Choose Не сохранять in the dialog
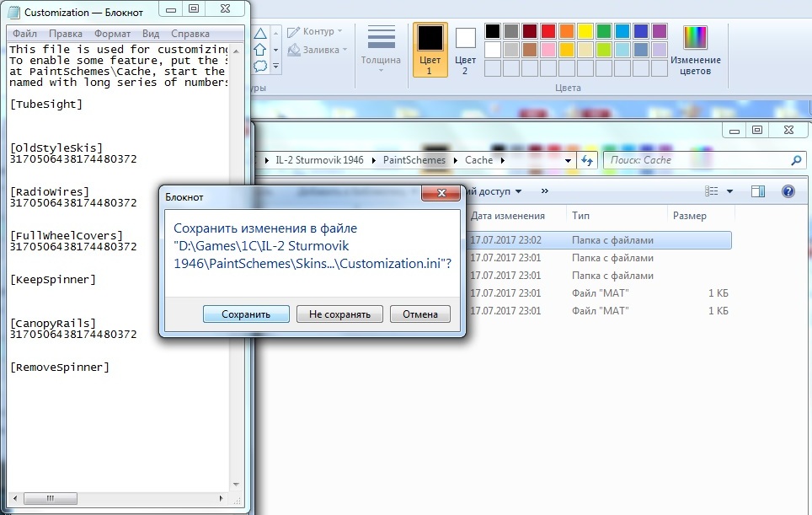This screenshot has height=515, width=812. pyautogui.click(x=339, y=314)
